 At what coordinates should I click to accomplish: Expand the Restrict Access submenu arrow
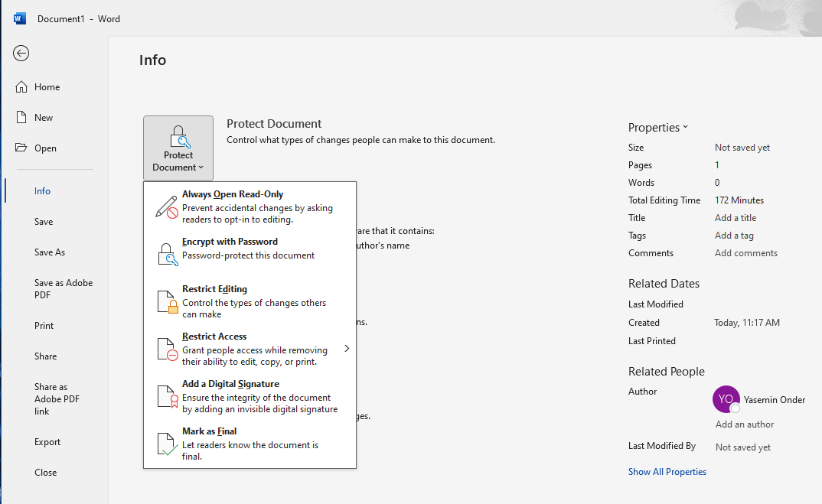click(x=346, y=348)
